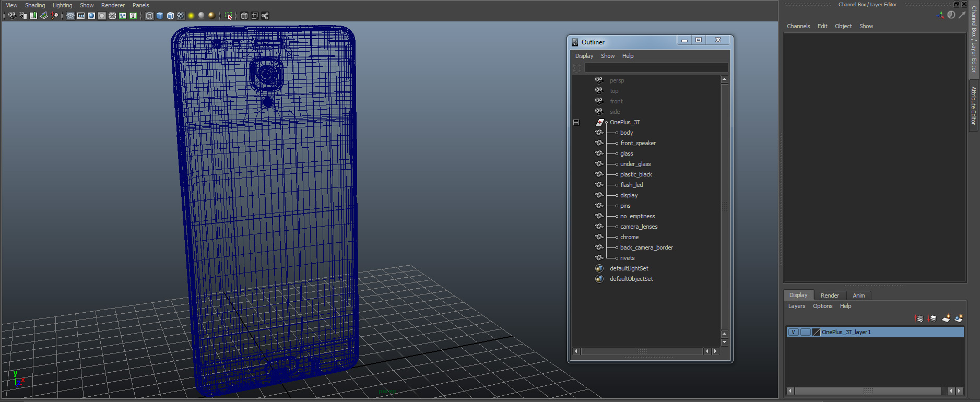The height and width of the screenshot is (402, 980).
Task: Toggle the X-Ray cube icon
Action: point(244,16)
